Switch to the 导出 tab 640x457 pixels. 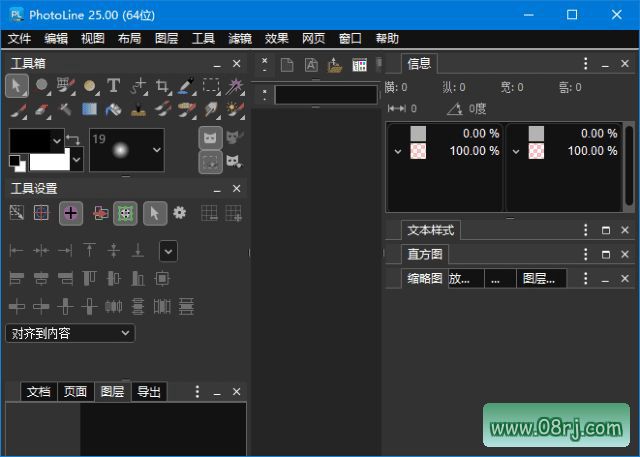pyautogui.click(x=149, y=392)
